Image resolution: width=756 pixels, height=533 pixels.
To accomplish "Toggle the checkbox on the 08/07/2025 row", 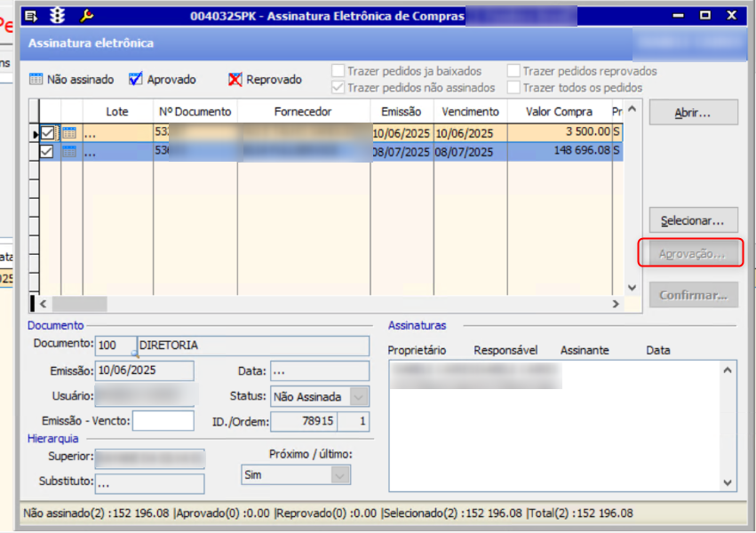I will pyautogui.click(x=46, y=152).
